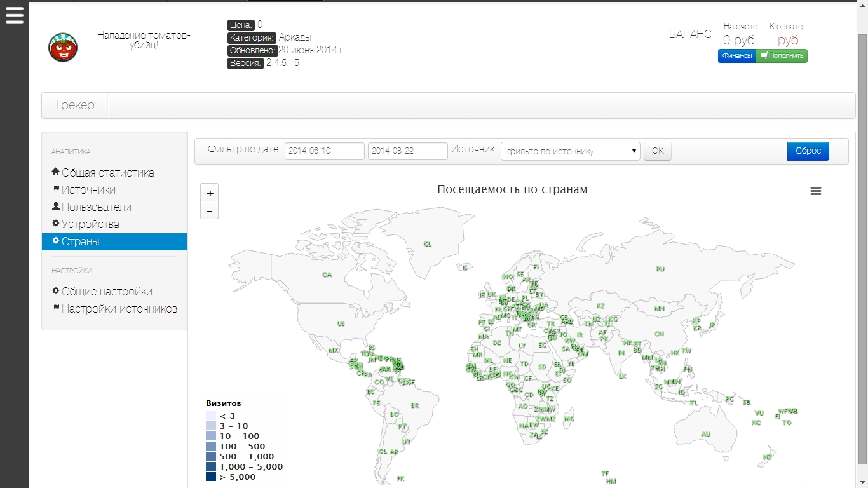
Task: Click the killer tomato app icon
Action: [x=63, y=48]
